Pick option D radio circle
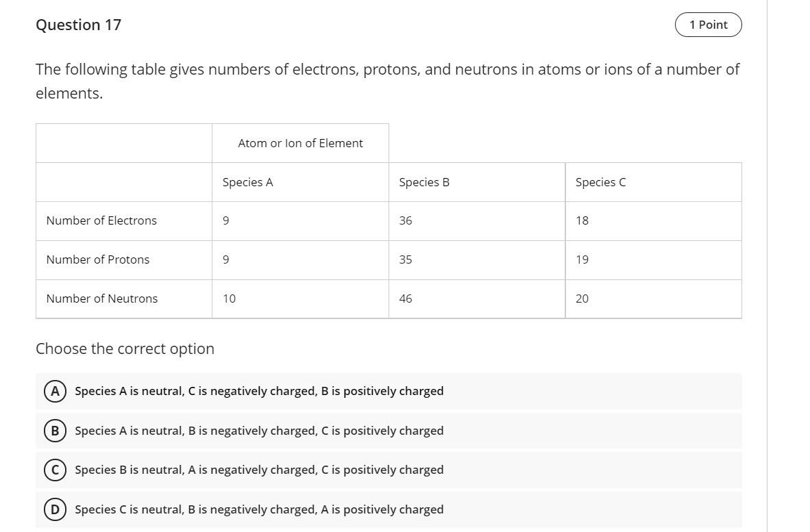This screenshot has height=532, width=810. coord(55,509)
